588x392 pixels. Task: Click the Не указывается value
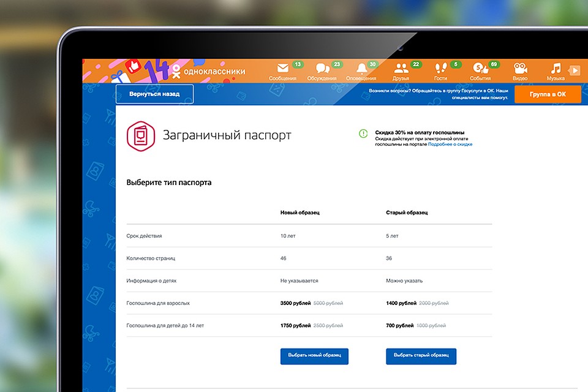(300, 281)
